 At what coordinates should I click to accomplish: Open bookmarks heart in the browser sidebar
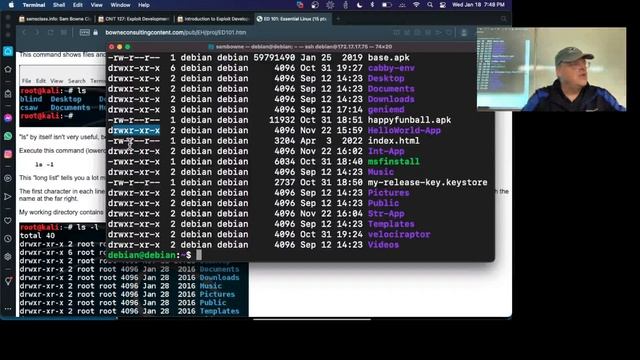click(8, 220)
